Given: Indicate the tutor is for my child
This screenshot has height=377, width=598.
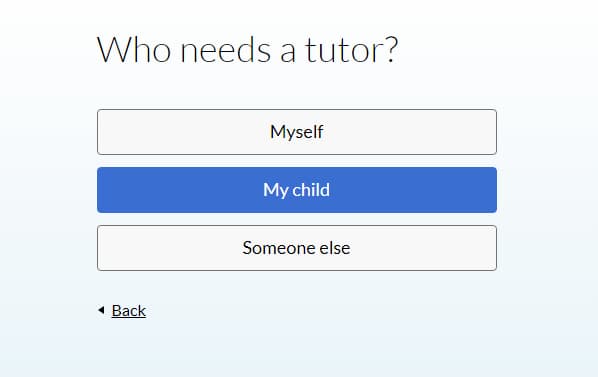Looking at the screenshot, I should coord(297,190).
